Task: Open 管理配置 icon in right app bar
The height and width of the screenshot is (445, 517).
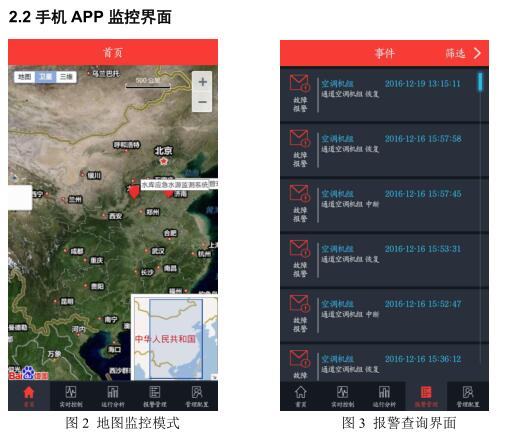Action: (468, 396)
